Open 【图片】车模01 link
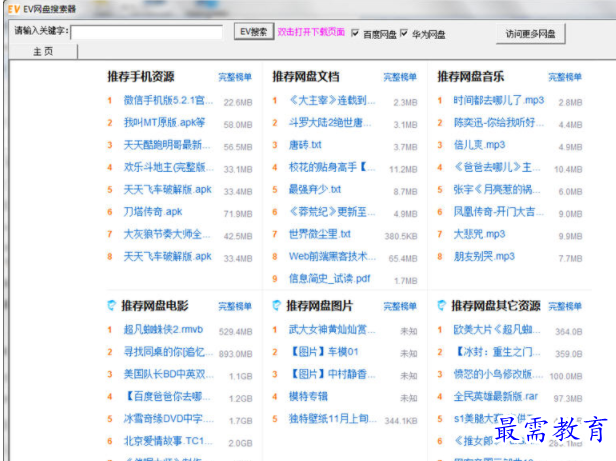Screen dimensions: 616x461 coord(324,352)
